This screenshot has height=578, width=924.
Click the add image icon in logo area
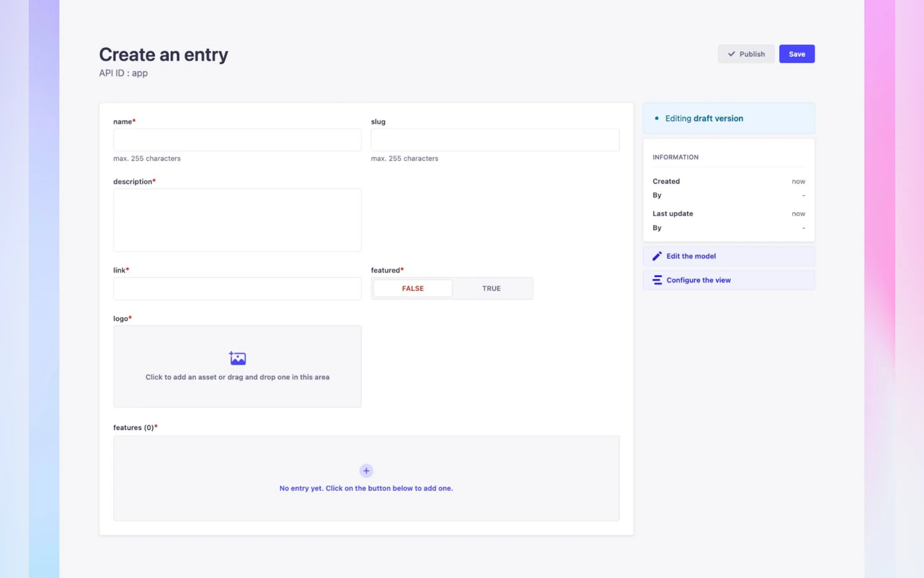click(237, 358)
